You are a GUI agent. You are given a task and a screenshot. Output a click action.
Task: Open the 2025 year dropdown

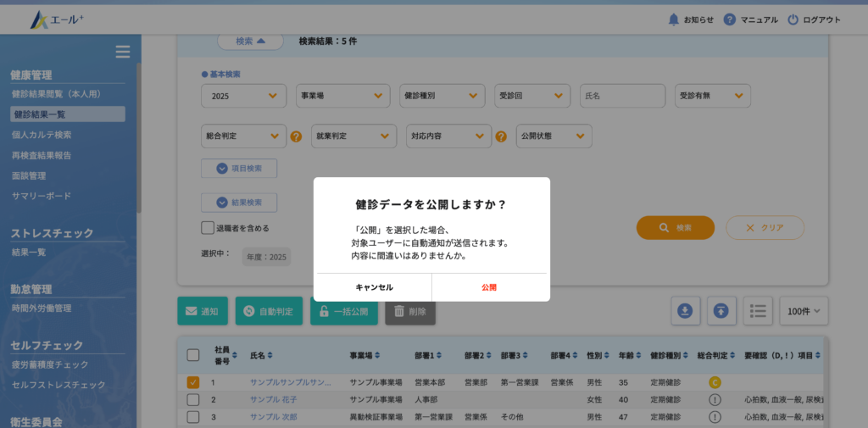243,96
